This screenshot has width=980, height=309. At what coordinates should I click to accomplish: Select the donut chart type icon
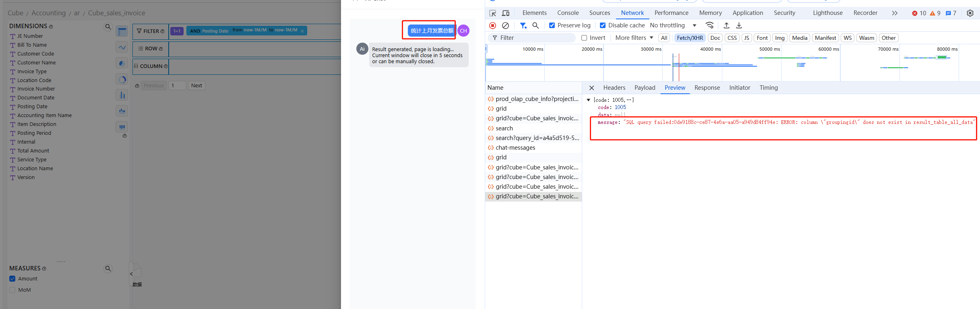[122, 79]
